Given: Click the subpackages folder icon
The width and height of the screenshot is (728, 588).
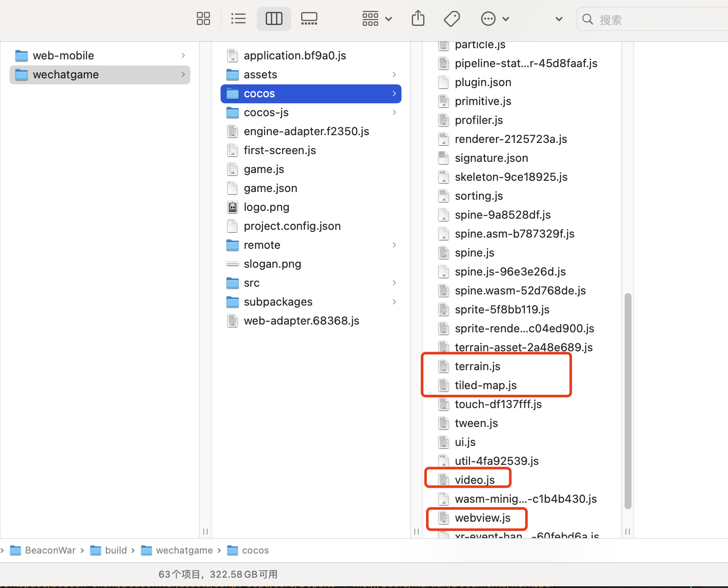Looking at the screenshot, I should click(x=233, y=302).
